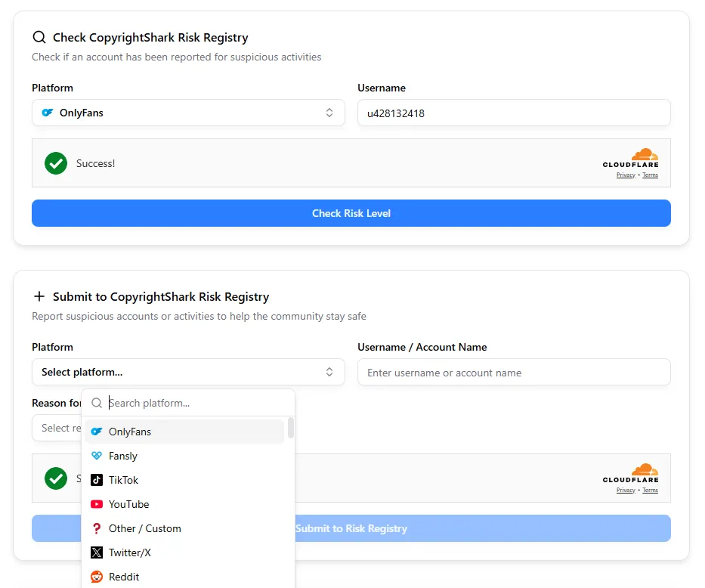Choose Other / Custom from the platform menu

(x=145, y=528)
